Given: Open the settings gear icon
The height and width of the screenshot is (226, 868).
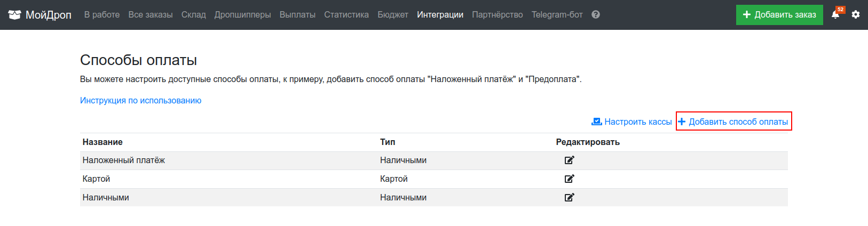Looking at the screenshot, I should click(856, 15).
